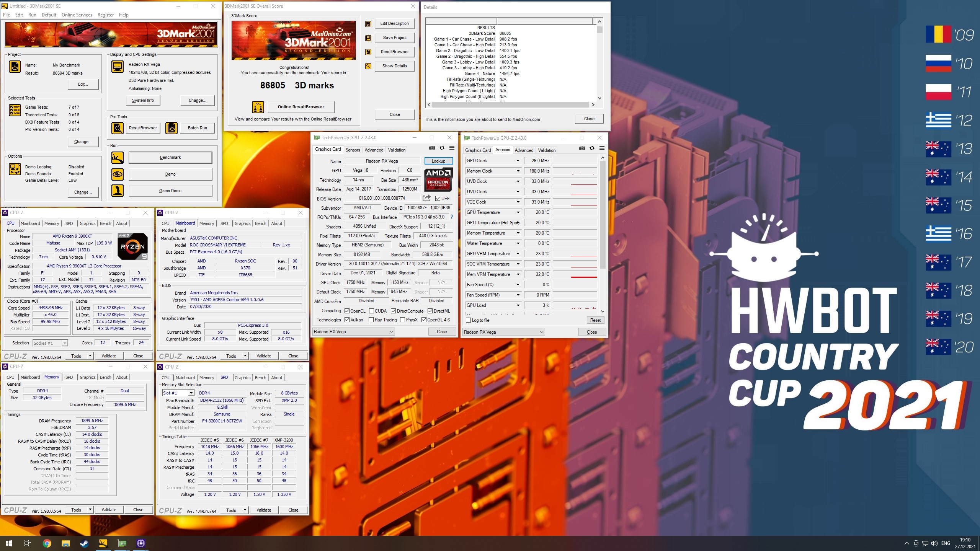Screen dimensions: 980x551
Task: Click the Reset button in GPU-Z Sensors
Action: click(x=595, y=320)
